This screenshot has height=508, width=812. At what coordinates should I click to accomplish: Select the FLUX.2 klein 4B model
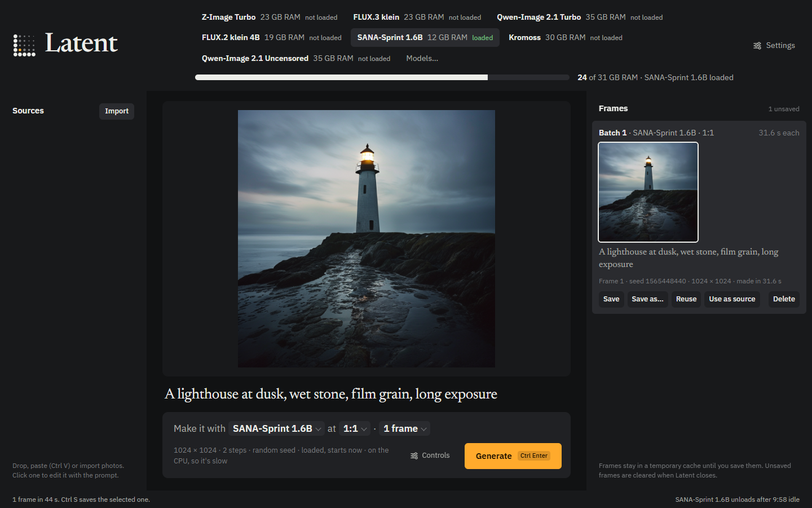coord(272,38)
